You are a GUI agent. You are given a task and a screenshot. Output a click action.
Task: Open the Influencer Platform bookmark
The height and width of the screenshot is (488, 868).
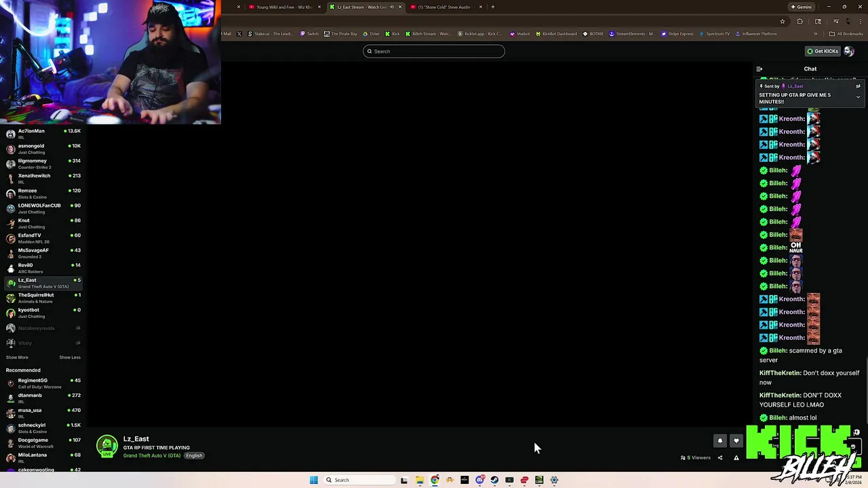click(x=756, y=34)
